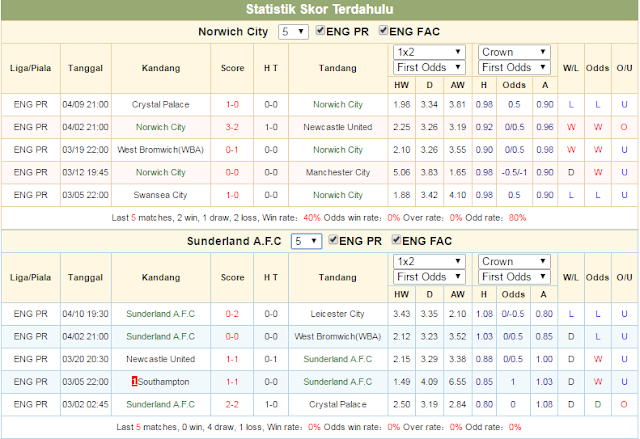The image size is (640, 439).
Task: Click Norwich City home name on 04/02
Action: point(160,127)
